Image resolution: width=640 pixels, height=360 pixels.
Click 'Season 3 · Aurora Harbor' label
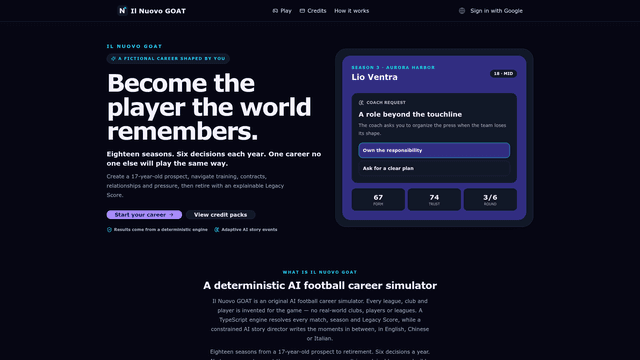tap(393, 67)
